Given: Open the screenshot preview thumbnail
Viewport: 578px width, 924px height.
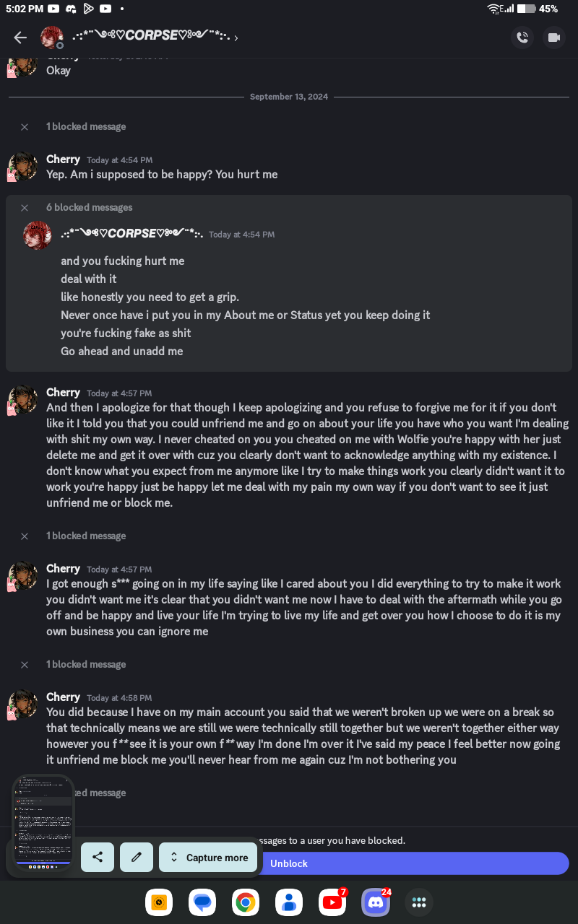Looking at the screenshot, I should pyautogui.click(x=43, y=823).
